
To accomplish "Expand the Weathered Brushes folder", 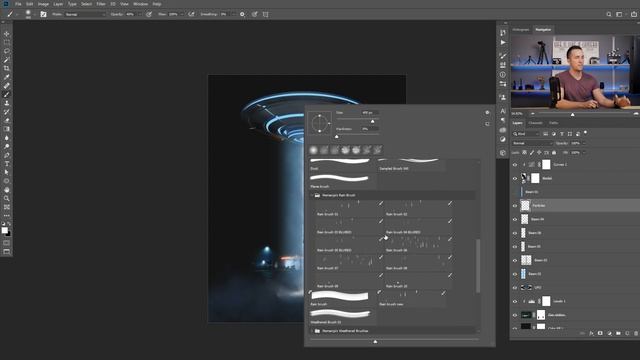I will coord(312,331).
